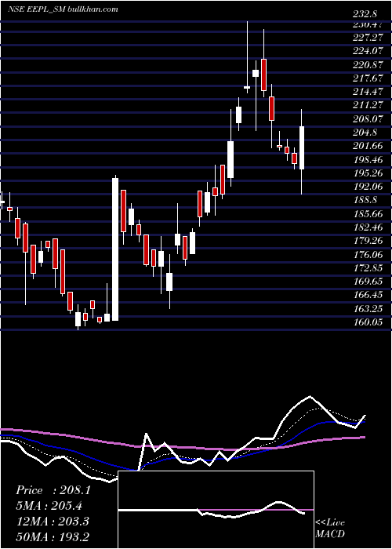Click the 232.8 price axis label
This screenshot has width=392, height=549.
click(x=365, y=14)
